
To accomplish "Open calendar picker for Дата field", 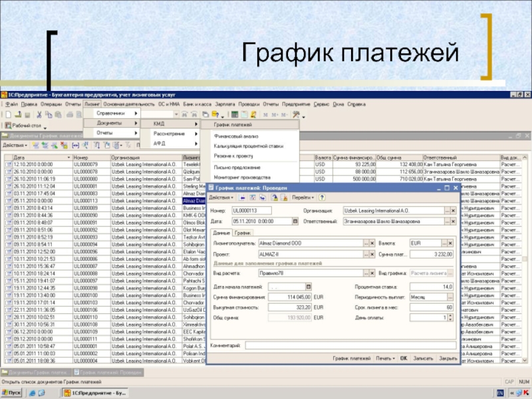I will [x=295, y=221].
